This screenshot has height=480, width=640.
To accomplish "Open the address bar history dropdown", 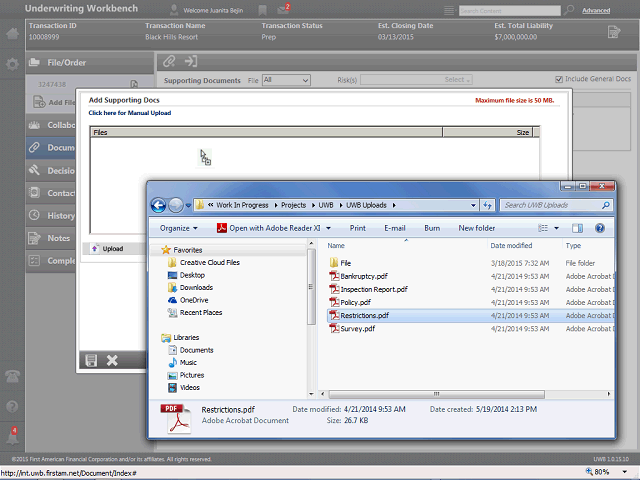I will pyautogui.click(x=473, y=205).
